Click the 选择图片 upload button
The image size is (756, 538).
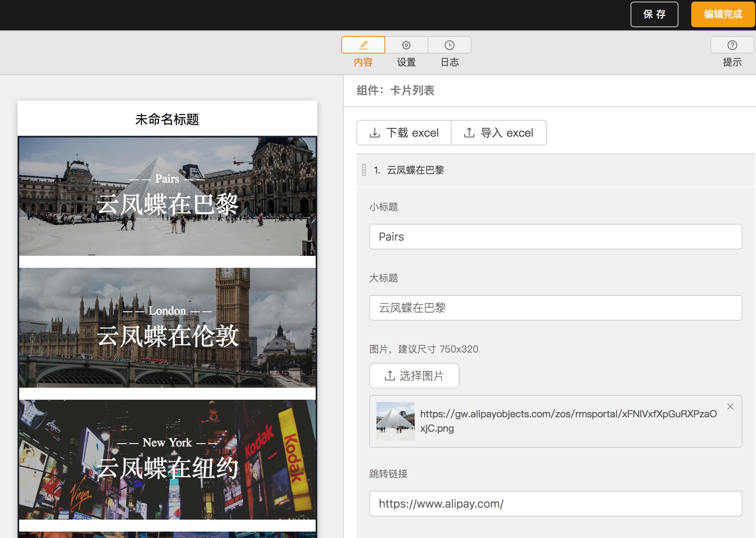(414, 376)
